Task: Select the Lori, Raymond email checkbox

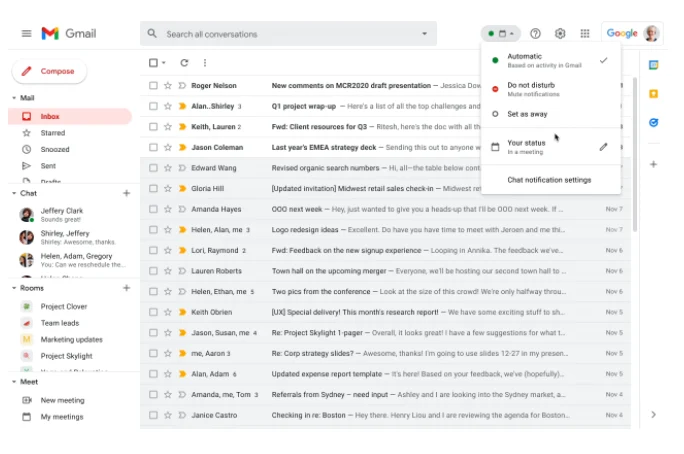Action: pos(153,250)
